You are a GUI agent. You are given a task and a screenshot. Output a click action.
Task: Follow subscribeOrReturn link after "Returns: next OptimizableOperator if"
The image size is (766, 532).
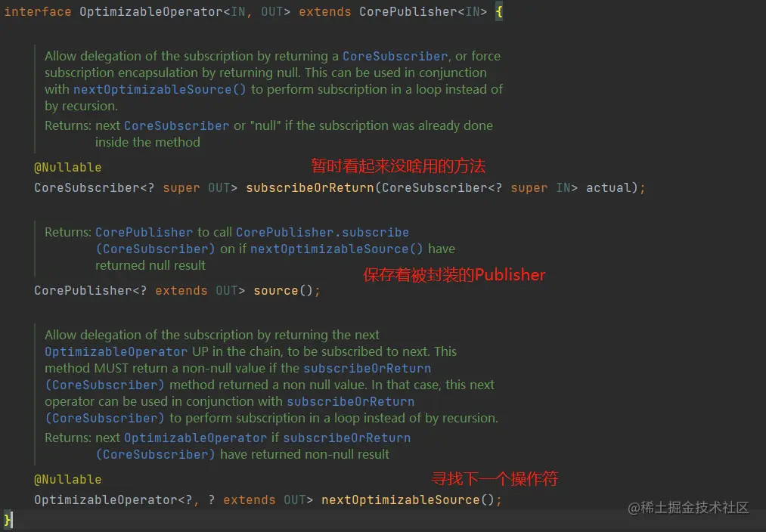point(347,438)
